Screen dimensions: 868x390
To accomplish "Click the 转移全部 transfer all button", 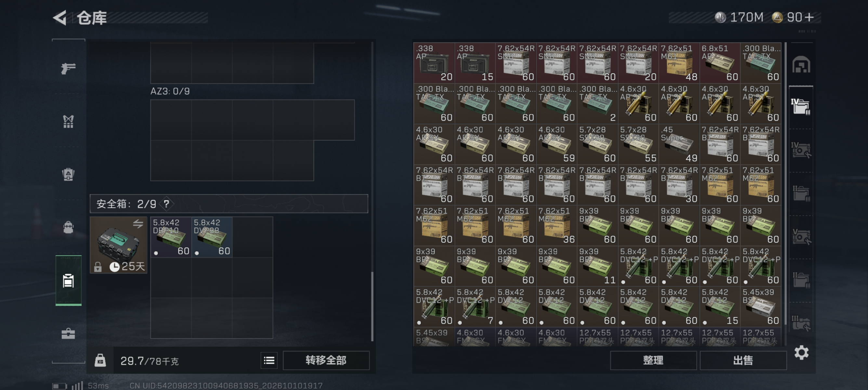I will coord(326,360).
